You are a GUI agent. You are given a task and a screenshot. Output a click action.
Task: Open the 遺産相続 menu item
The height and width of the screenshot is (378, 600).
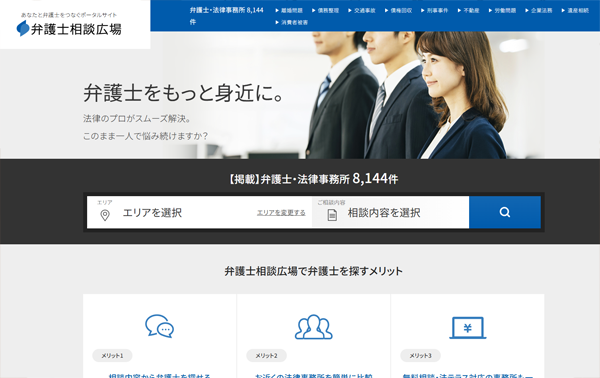pyautogui.click(x=575, y=11)
